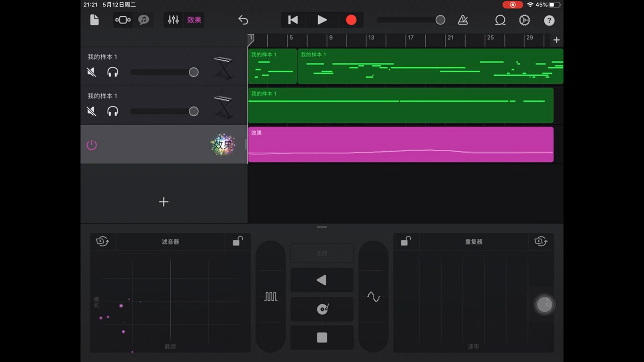Mute the first 我的样本 1 track

click(x=92, y=72)
